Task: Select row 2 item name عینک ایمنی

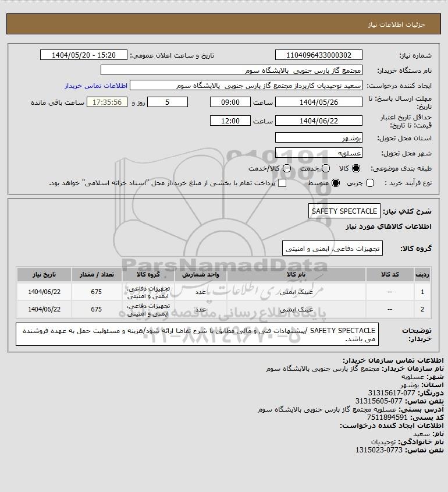Action: [x=296, y=309]
